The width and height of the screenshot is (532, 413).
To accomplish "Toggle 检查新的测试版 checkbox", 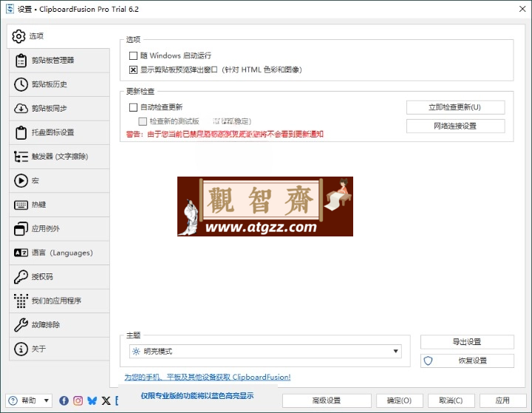I will pyautogui.click(x=143, y=121).
